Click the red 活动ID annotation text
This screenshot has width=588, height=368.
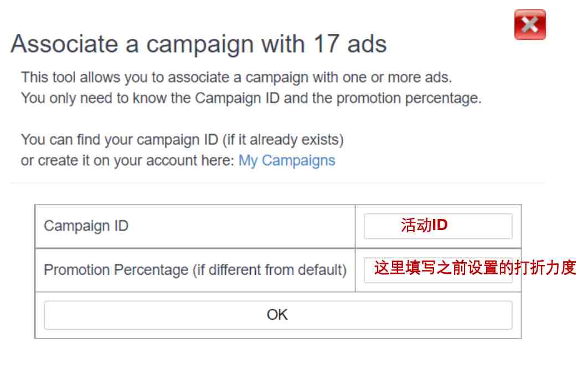(424, 226)
